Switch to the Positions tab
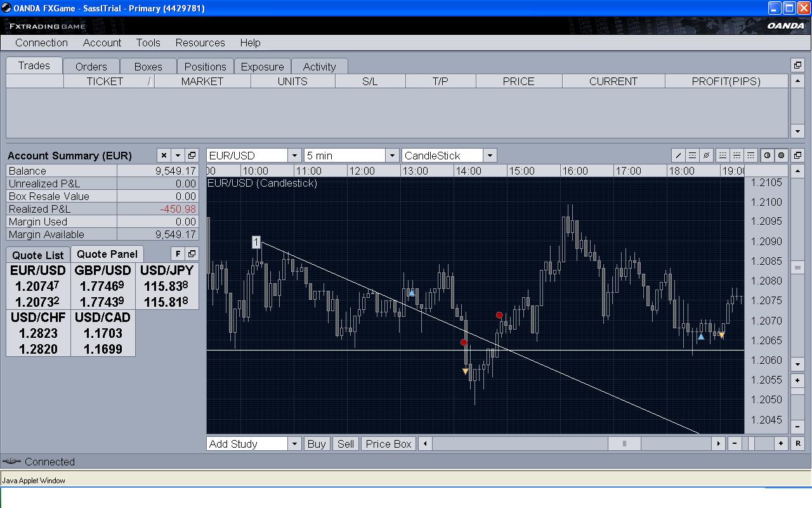 pos(206,67)
